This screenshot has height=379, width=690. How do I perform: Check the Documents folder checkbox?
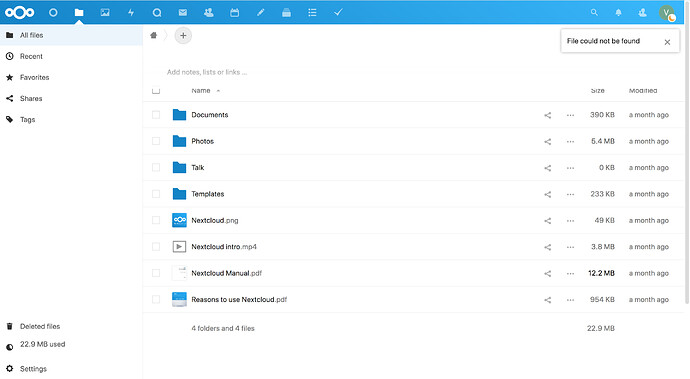(156, 114)
